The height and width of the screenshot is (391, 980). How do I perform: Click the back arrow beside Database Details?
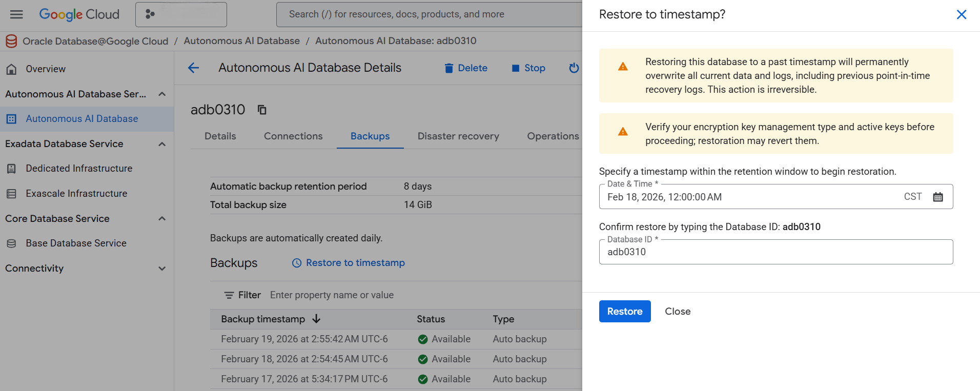point(193,68)
